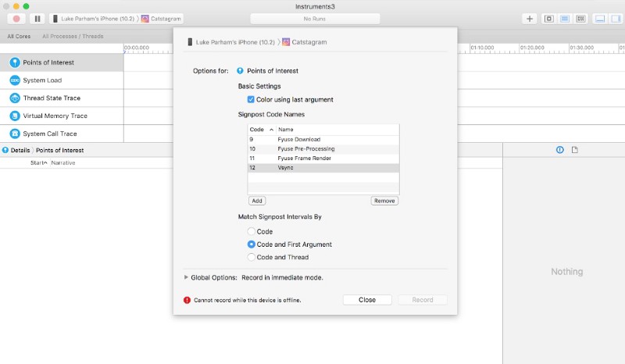Click the red offline error icon
Screen dimensions: 625x364
coord(187,300)
